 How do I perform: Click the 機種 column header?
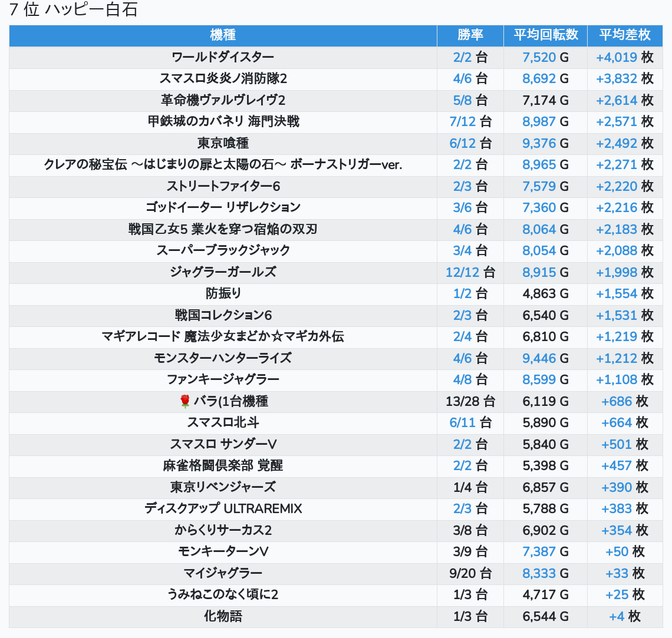[x=223, y=35]
